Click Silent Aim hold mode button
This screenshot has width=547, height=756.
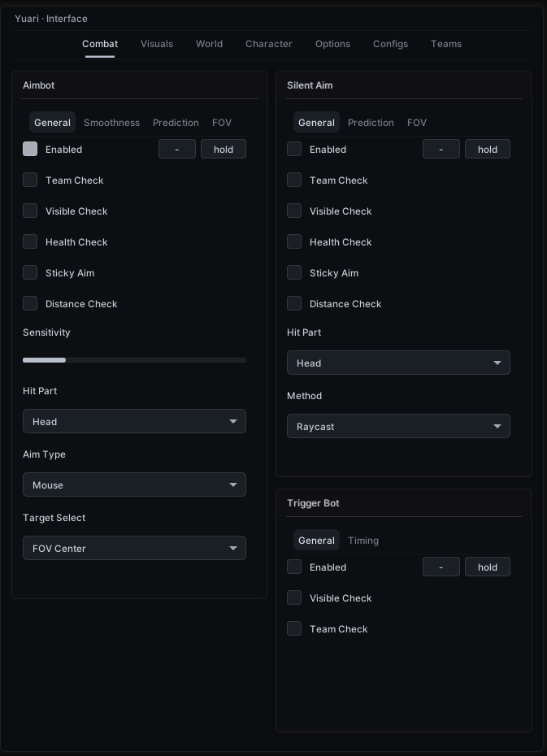click(487, 149)
